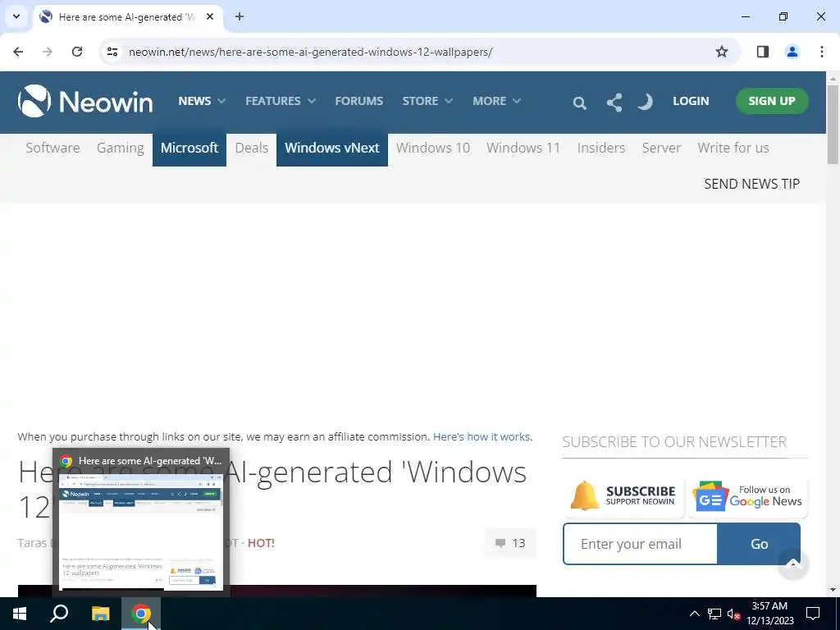The height and width of the screenshot is (630, 840).
Task: Click the LOGIN link
Action: click(x=691, y=101)
